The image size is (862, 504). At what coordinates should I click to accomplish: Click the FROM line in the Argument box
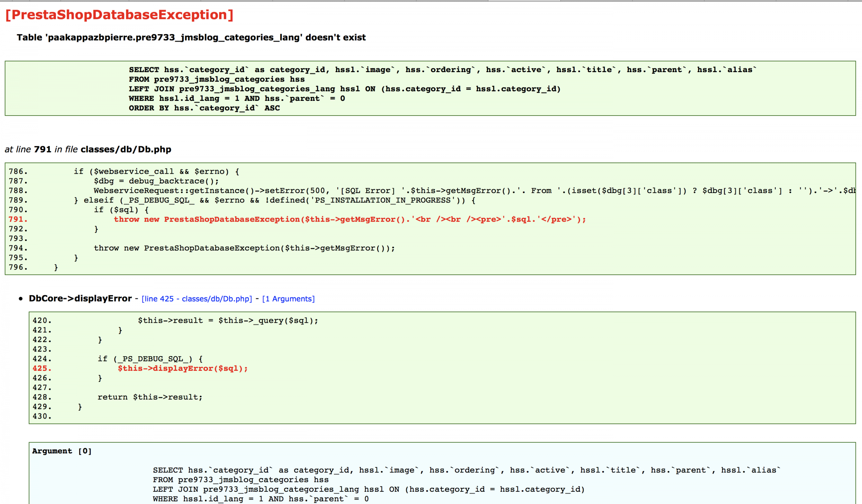(x=241, y=480)
